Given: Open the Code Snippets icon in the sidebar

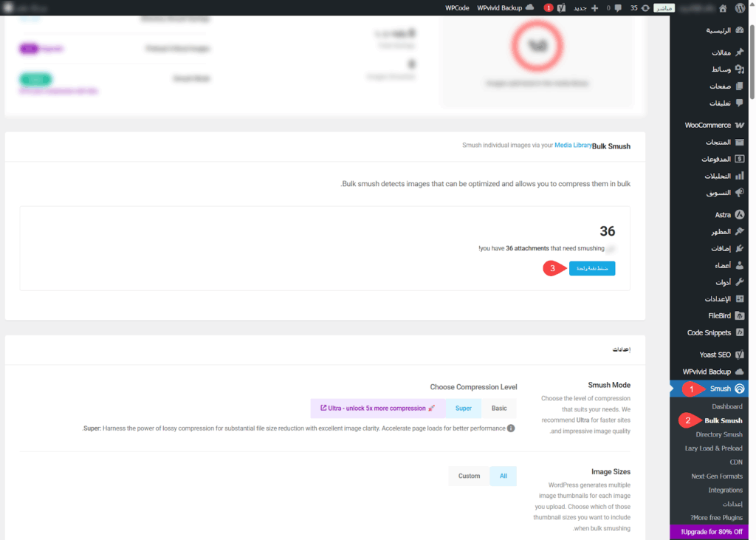Looking at the screenshot, I should (740, 332).
